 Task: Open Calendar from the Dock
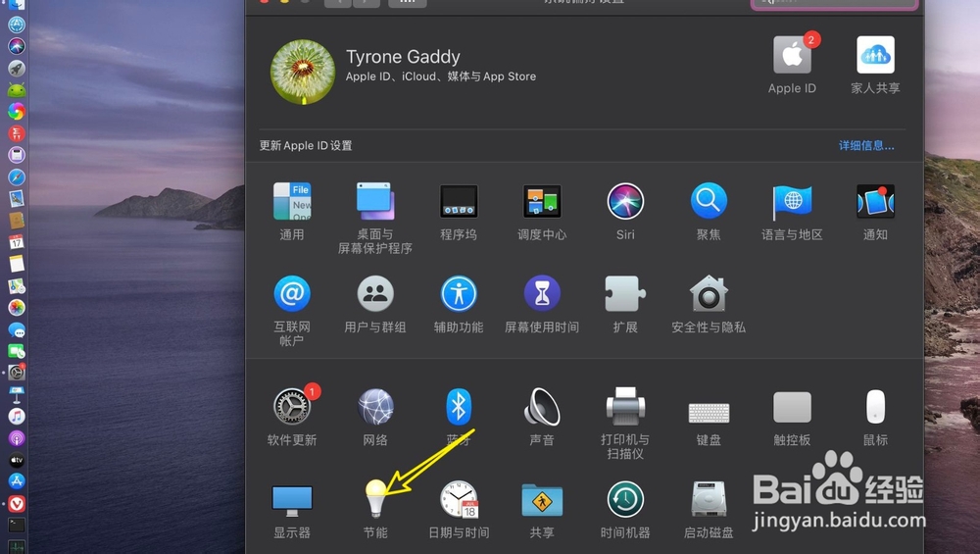(x=17, y=241)
